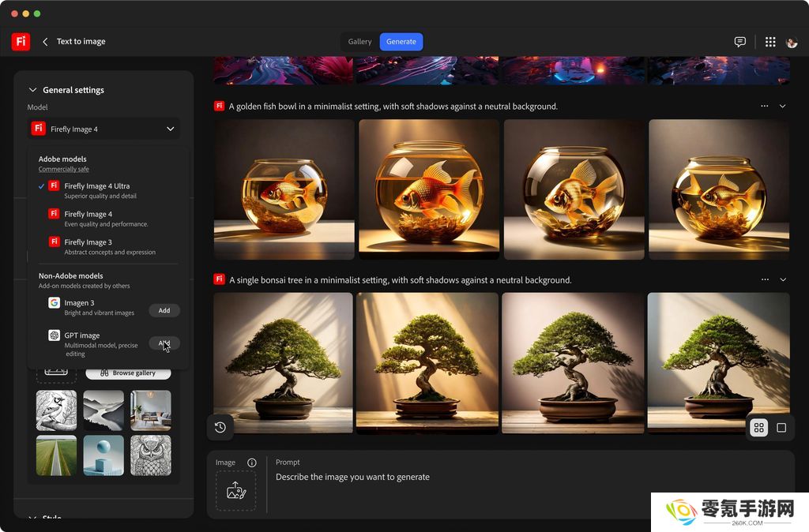Screen dimensions: 809x532
Task: Open generation history clock icon
Action: pos(220,427)
